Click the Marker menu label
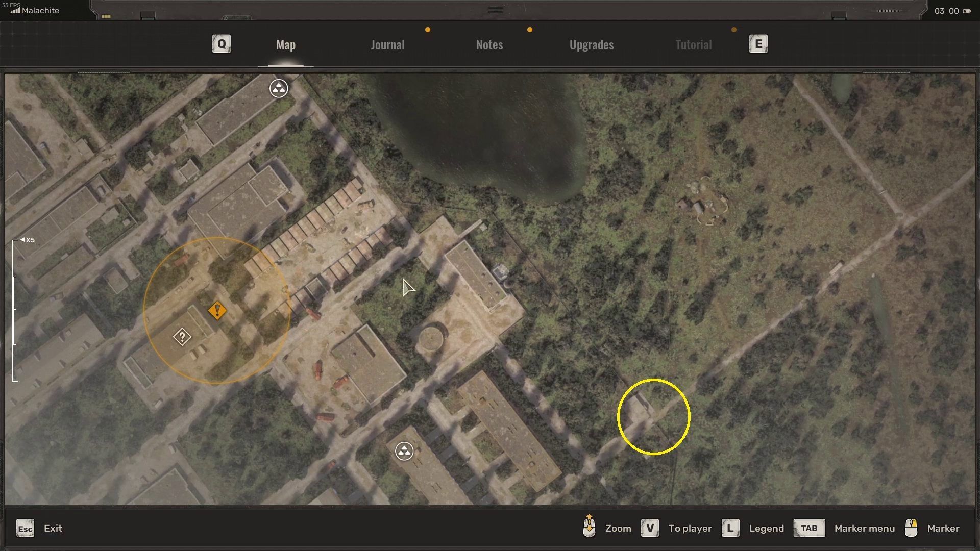 864,528
